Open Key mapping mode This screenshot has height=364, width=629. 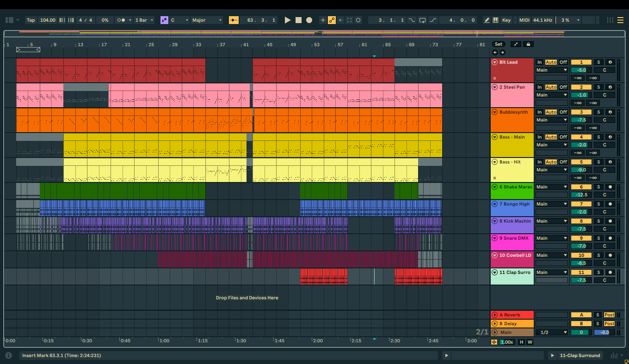[506, 20]
